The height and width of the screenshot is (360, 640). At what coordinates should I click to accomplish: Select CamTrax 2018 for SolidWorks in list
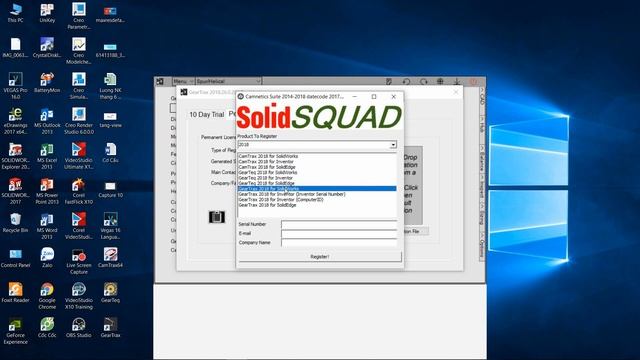(x=317, y=156)
